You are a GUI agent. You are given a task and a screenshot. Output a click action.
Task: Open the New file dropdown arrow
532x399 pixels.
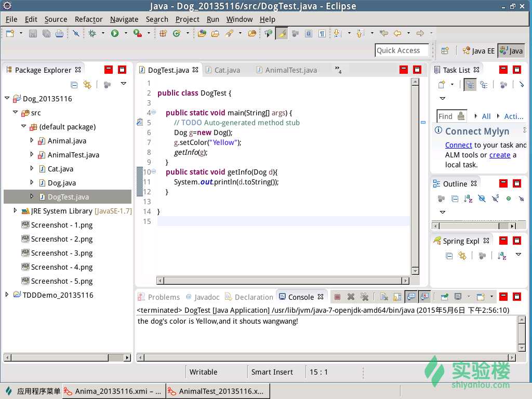click(21, 33)
